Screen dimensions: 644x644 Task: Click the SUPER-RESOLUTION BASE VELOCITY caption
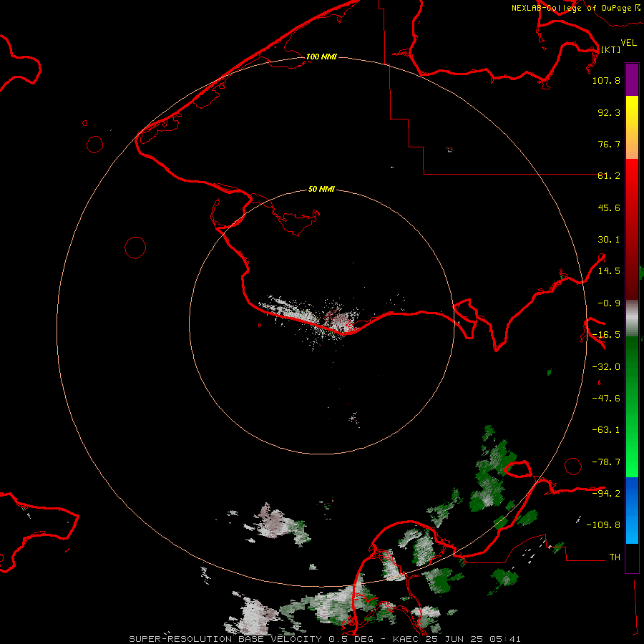pos(225,639)
